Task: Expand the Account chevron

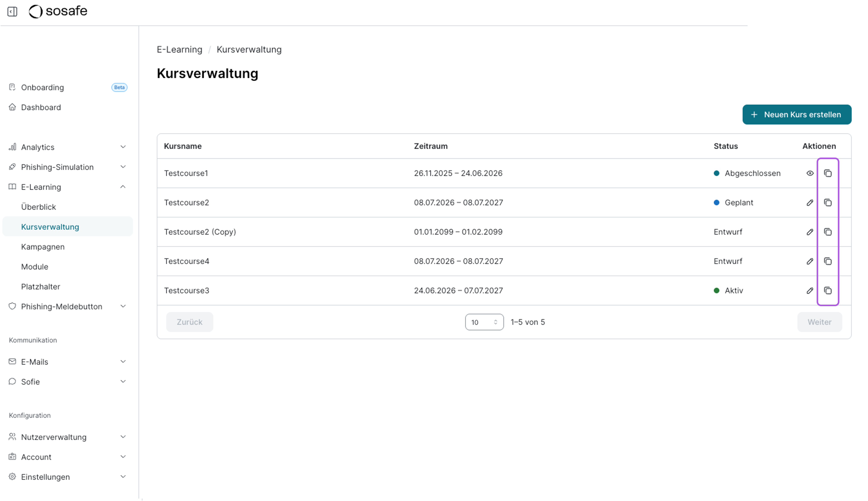Action: click(x=123, y=457)
